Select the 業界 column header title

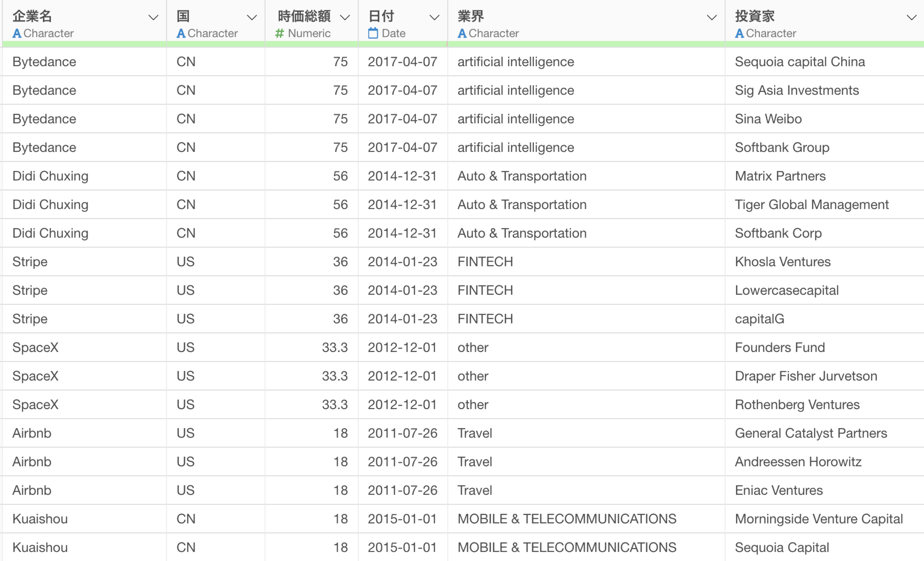click(471, 16)
